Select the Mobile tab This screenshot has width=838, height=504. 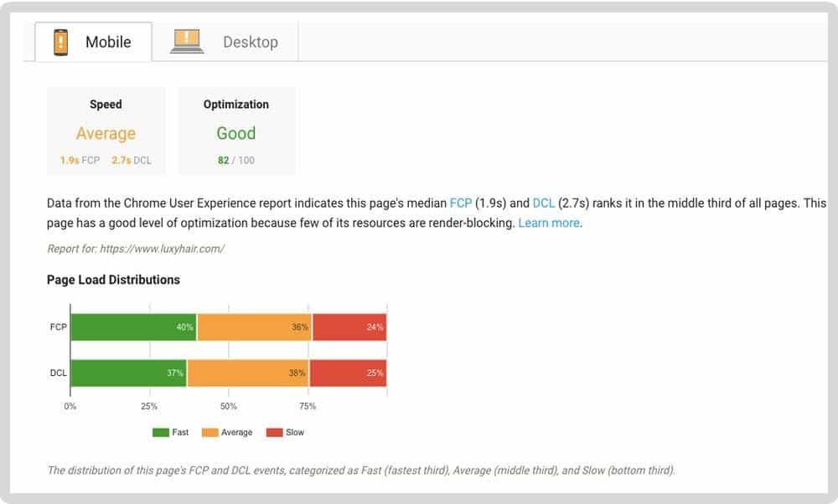[94, 42]
